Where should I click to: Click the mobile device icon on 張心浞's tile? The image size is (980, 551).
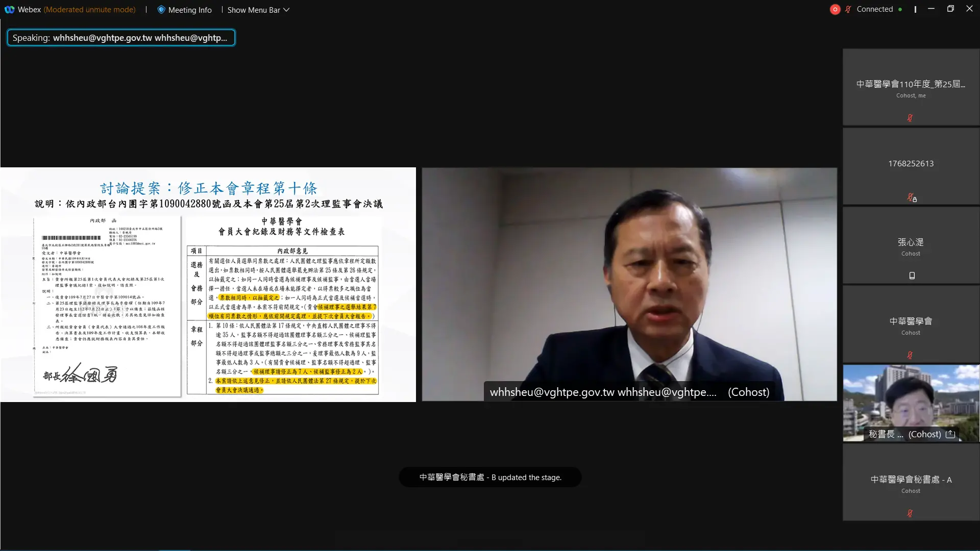pos(911,275)
